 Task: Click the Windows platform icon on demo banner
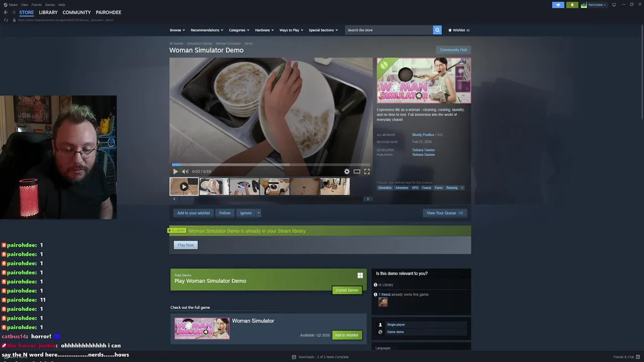(x=360, y=276)
